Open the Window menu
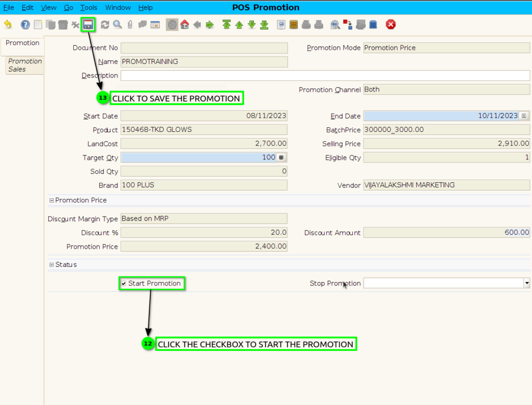This screenshot has width=532, height=405. (118, 7)
